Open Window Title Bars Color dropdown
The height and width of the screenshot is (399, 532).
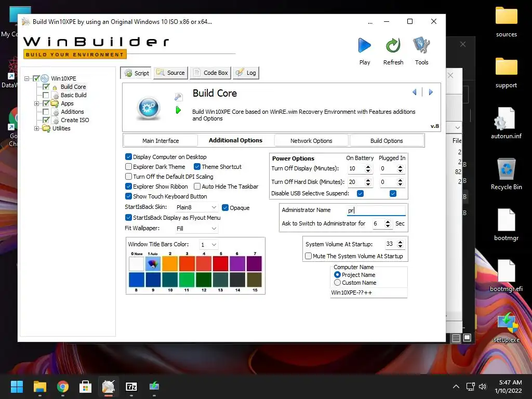[209, 245]
